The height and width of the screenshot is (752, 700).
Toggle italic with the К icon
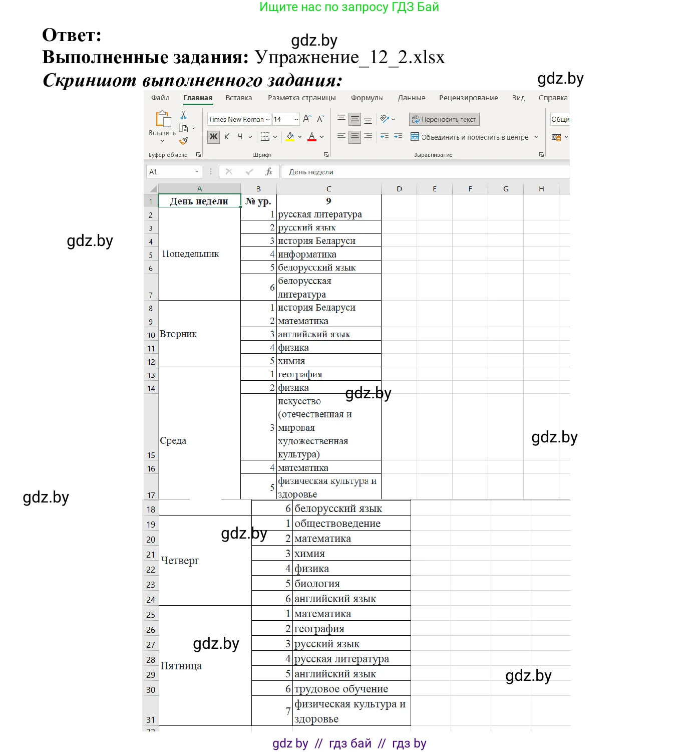(x=227, y=136)
